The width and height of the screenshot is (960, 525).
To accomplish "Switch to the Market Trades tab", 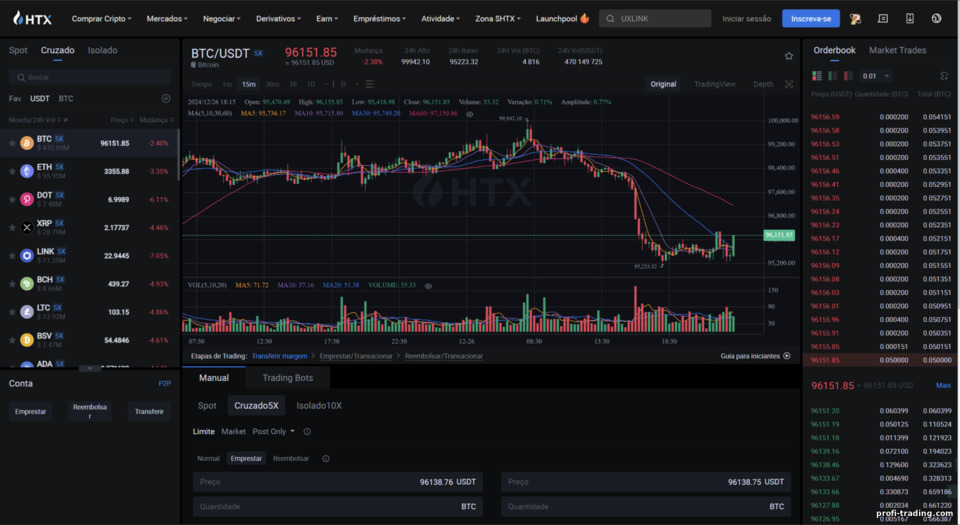I will [897, 50].
